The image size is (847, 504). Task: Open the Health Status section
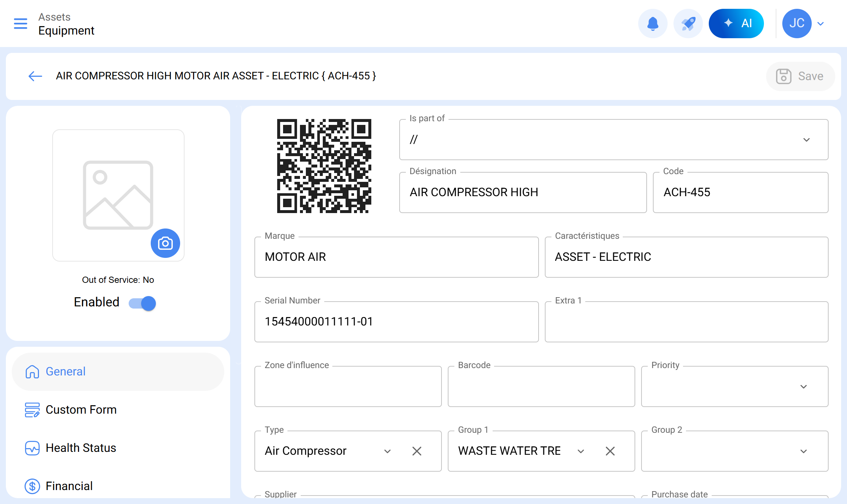click(81, 448)
